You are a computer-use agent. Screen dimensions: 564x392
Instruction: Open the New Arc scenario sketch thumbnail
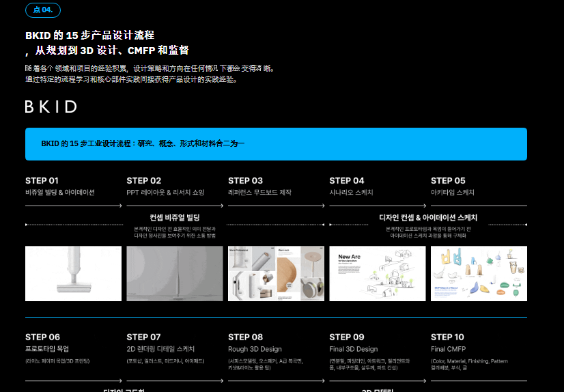tap(378, 273)
